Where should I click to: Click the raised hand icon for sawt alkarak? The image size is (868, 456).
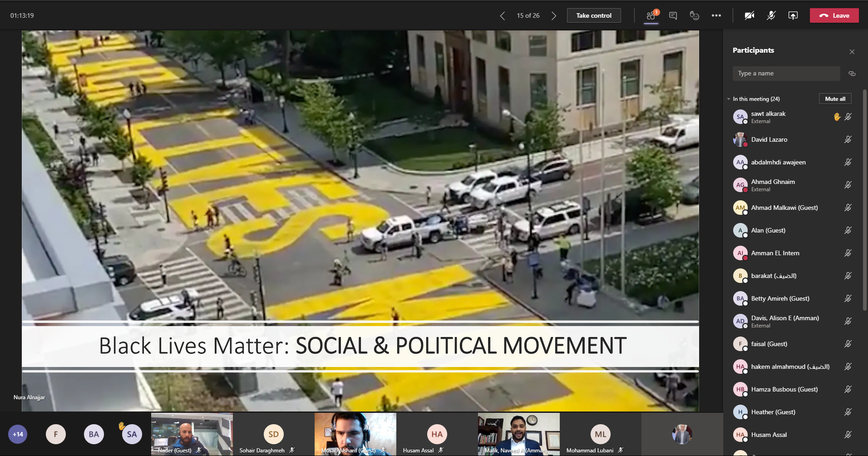click(x=837, y=117)
